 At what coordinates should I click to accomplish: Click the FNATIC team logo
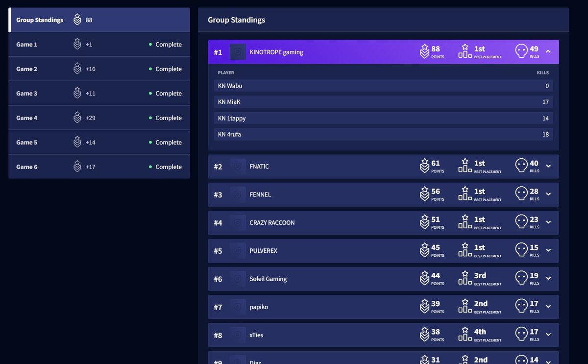(238, 167)
